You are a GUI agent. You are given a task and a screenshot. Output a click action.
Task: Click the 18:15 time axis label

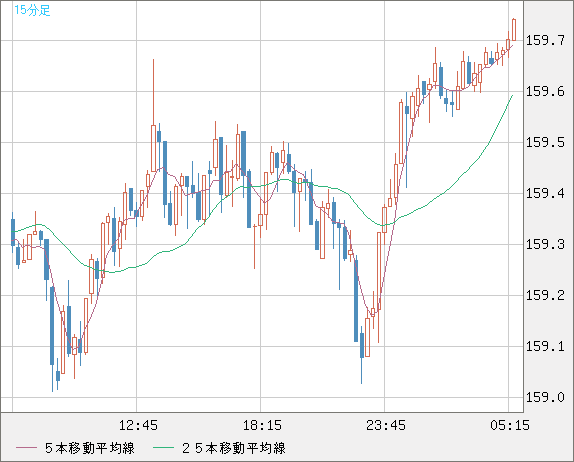(262, 425)
